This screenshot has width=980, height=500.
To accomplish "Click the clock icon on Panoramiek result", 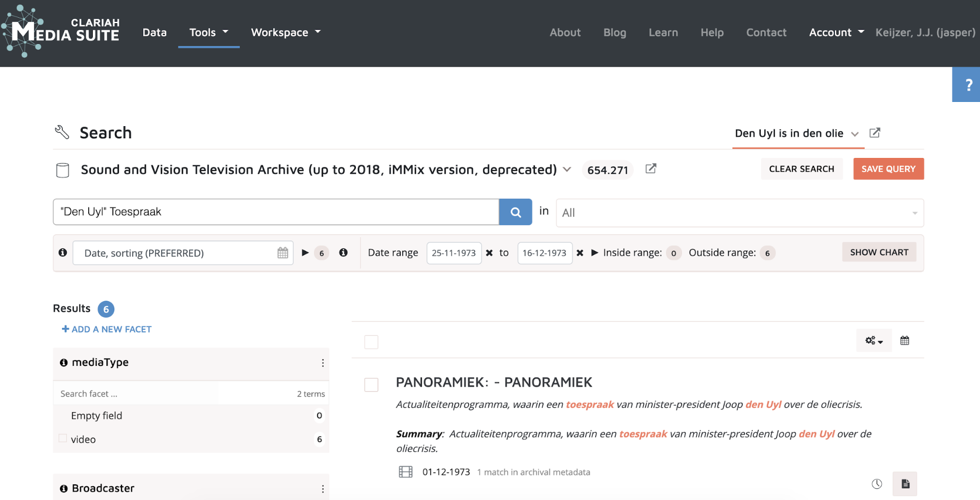I will click(877, 484).
